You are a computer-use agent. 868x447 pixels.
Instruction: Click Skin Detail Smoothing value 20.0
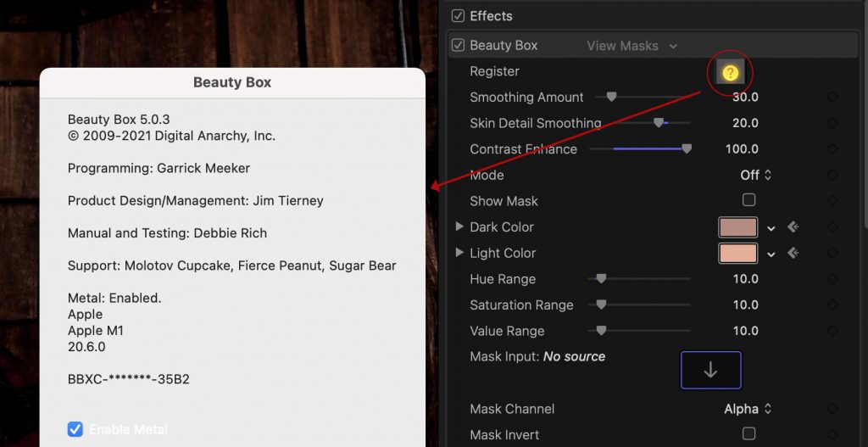coord(745,123)
